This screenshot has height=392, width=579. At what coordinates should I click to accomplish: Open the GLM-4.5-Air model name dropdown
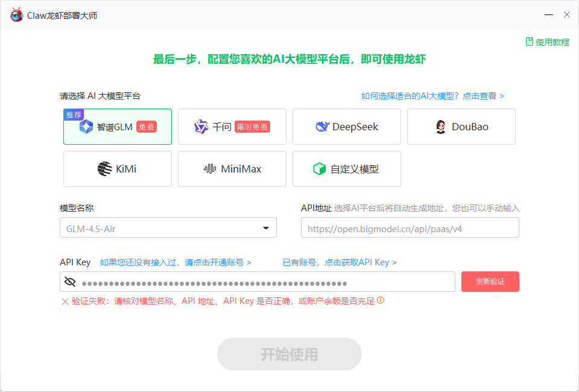coord(168,228)
